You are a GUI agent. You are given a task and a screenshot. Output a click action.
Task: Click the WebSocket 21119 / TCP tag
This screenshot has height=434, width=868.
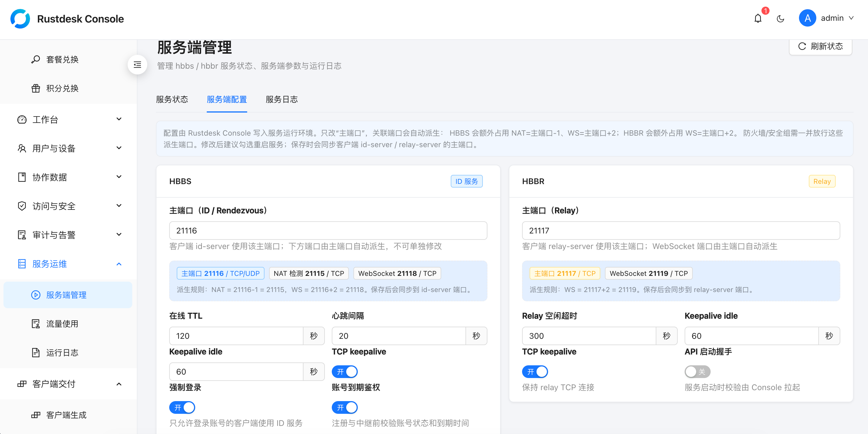[x=649, y=273]
